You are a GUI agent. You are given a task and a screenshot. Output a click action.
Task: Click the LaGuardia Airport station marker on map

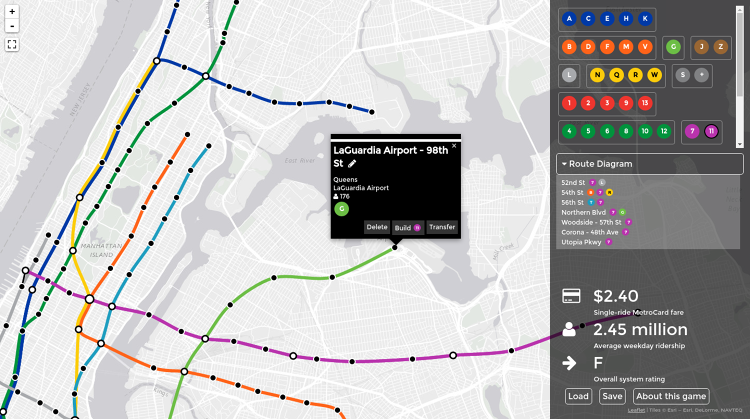tap(395, 247)
